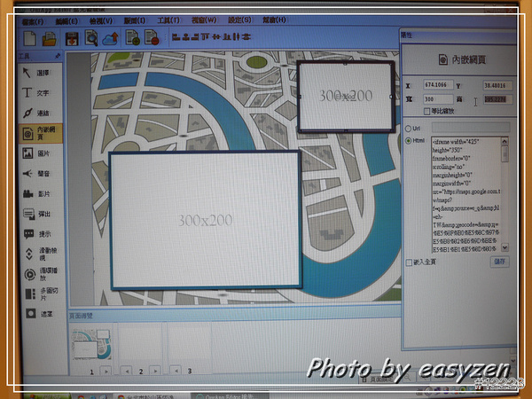Select the 選擇 arrow tool
Screen dimensions: 532x399
37,72
